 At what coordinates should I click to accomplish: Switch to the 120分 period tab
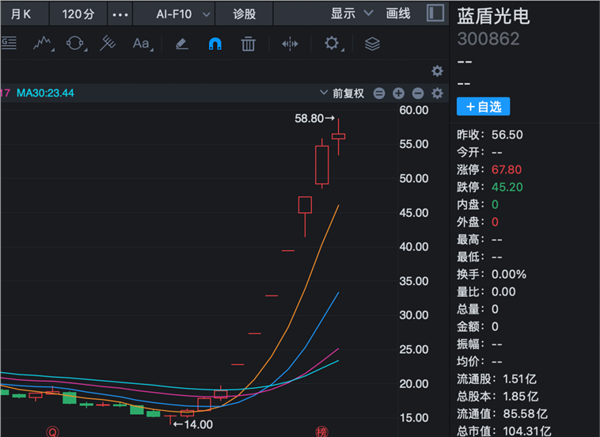[78, 14]
